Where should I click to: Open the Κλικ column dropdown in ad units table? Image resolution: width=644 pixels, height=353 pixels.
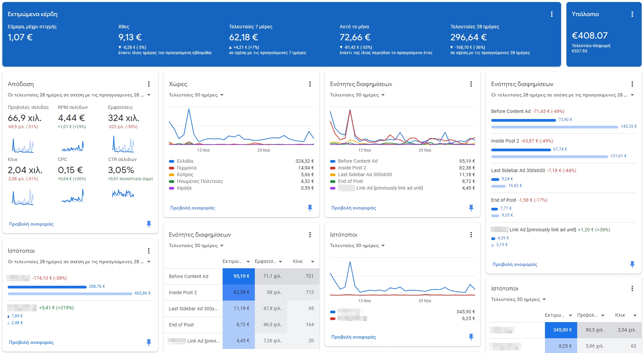pos(312,262)
